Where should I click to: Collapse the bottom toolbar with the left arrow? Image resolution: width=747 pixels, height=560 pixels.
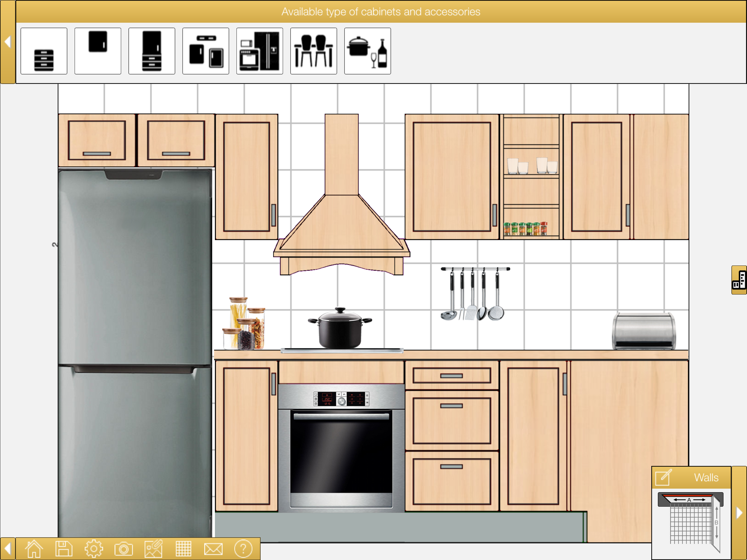click(x=7, y=549)
